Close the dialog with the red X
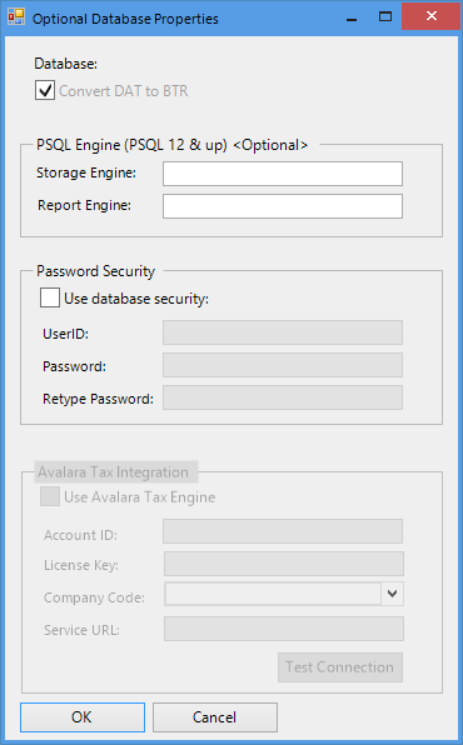Screen dimensions: 463x745 431,17
